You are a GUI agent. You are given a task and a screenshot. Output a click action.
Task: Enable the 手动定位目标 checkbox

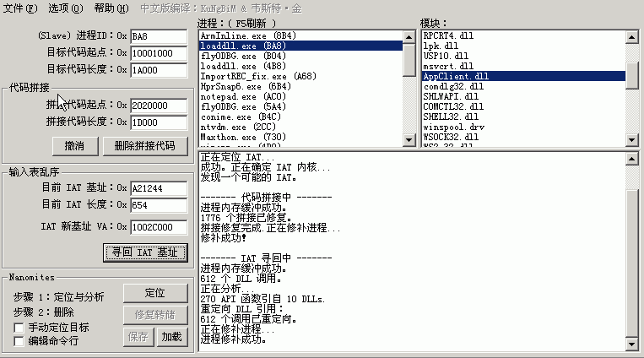coord(19,327)
